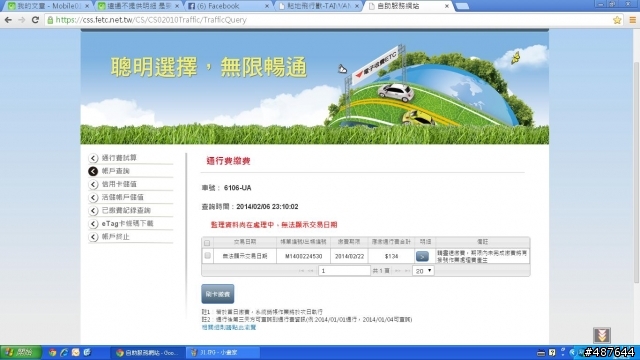Open the Chrome menu icon

point(632,20)
